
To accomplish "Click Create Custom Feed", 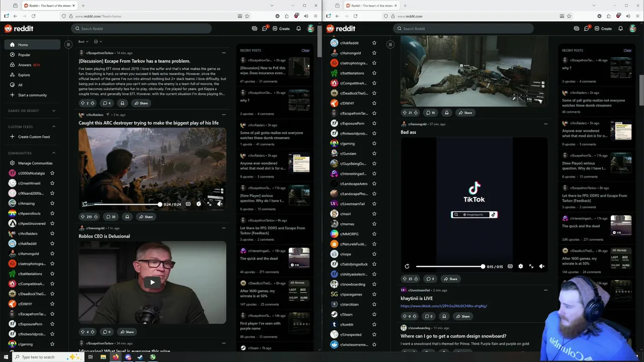I will tap(32, 137).
